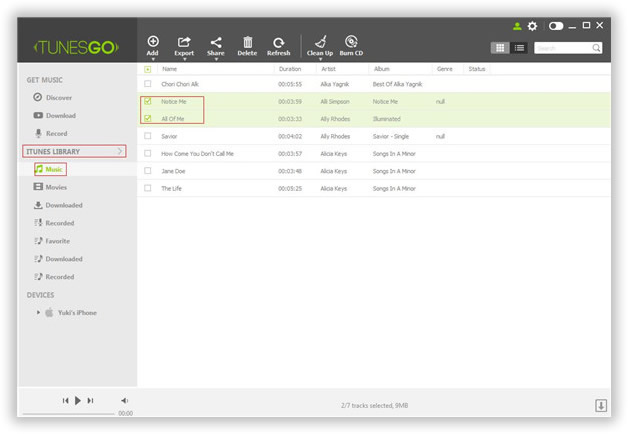
Task: Check The Life track checkbox
Action: click(x=148, y=188)
